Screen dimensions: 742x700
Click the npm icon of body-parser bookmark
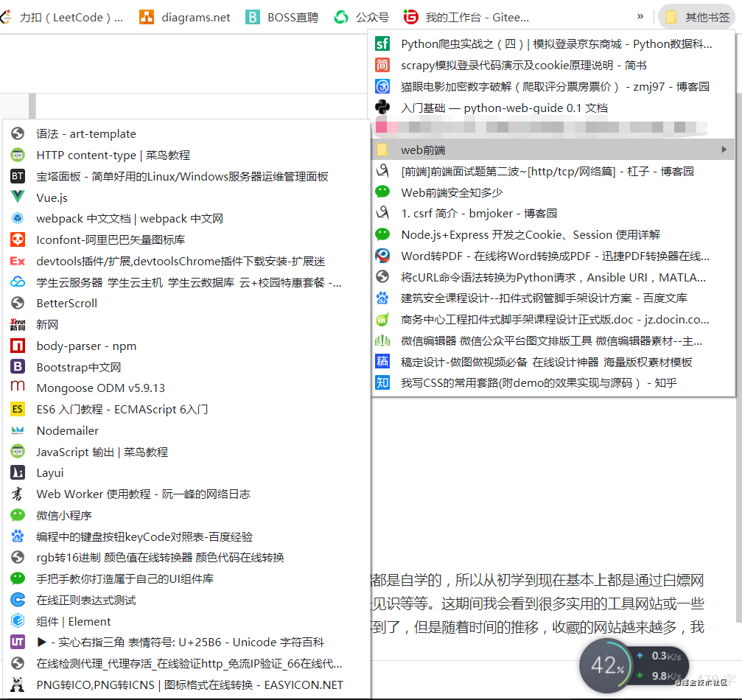click(x=18, y=346)
